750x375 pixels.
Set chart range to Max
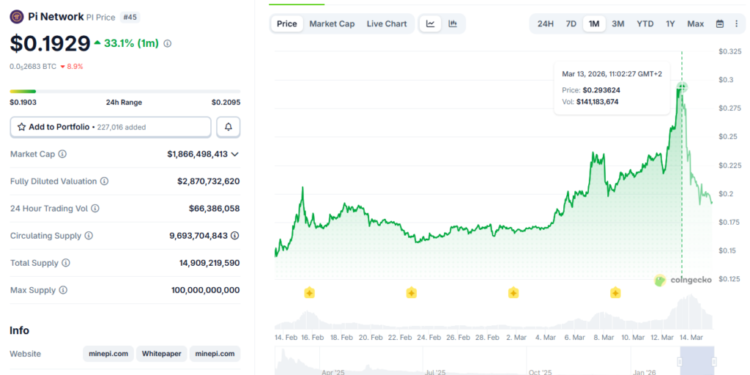pos(695,24)
